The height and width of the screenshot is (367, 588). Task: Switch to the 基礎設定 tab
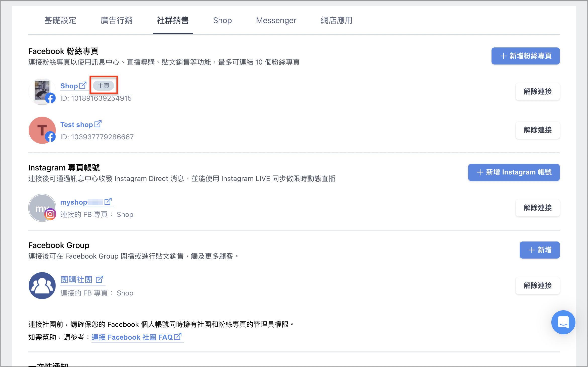tap(60, 20)
